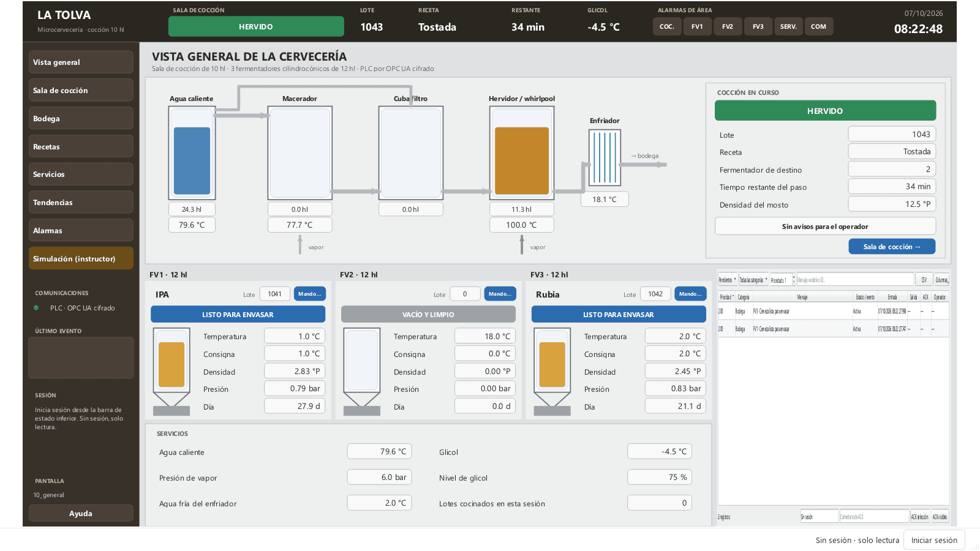Click the Iniciar sesión button
Image resolution: width=980 pixels, height=551 pixels.
point(934,540)
